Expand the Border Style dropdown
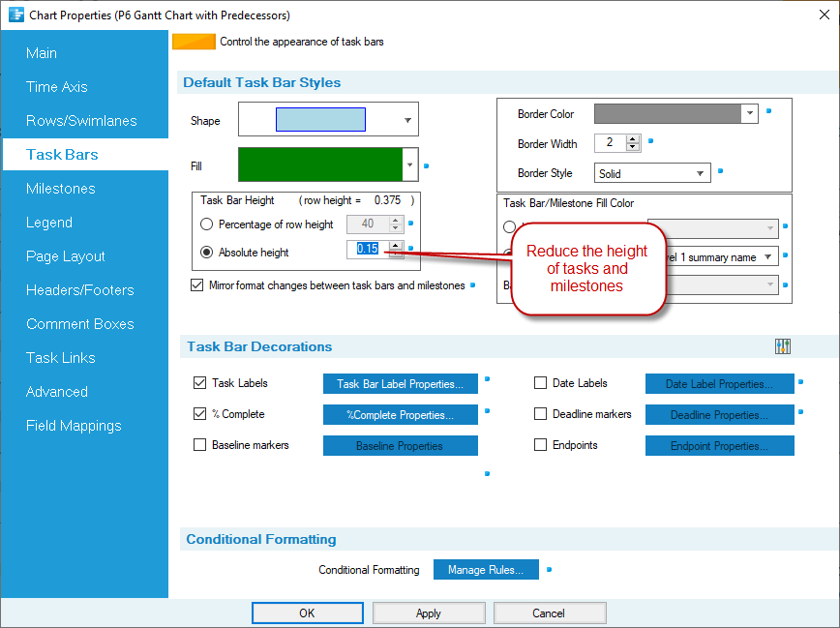This screenshot has height=628, width=840. 701,174
